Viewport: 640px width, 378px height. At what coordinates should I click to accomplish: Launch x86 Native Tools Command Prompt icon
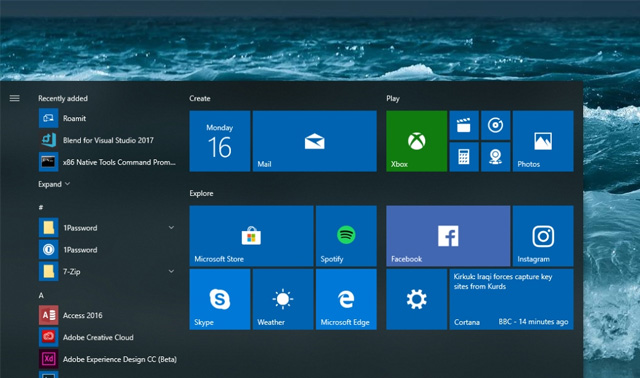click(49, 162)
